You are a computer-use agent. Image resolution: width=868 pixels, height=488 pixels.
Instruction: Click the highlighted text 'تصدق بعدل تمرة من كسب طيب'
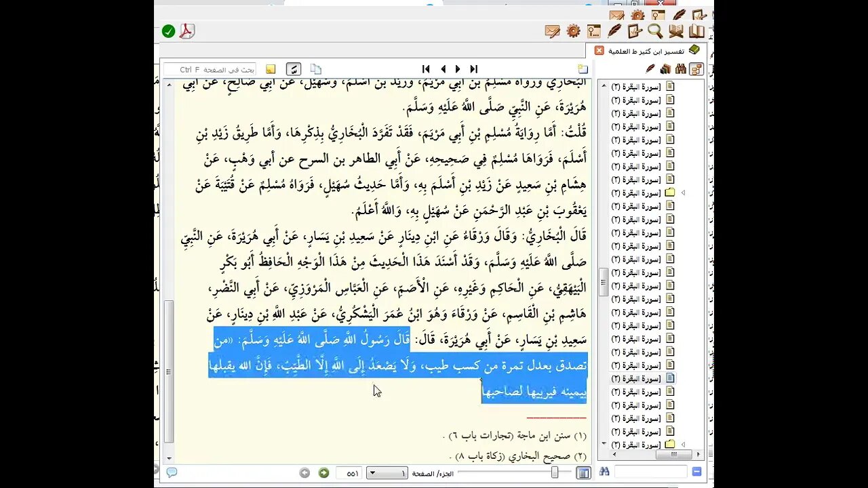tap(505, 367)
